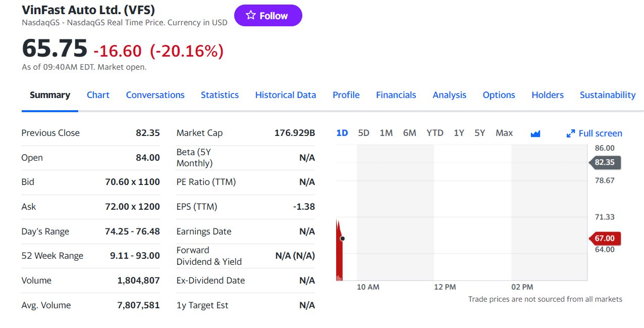Click the black data point on chart
Viewport: 644px width, 328px height.
coord(343,239)
